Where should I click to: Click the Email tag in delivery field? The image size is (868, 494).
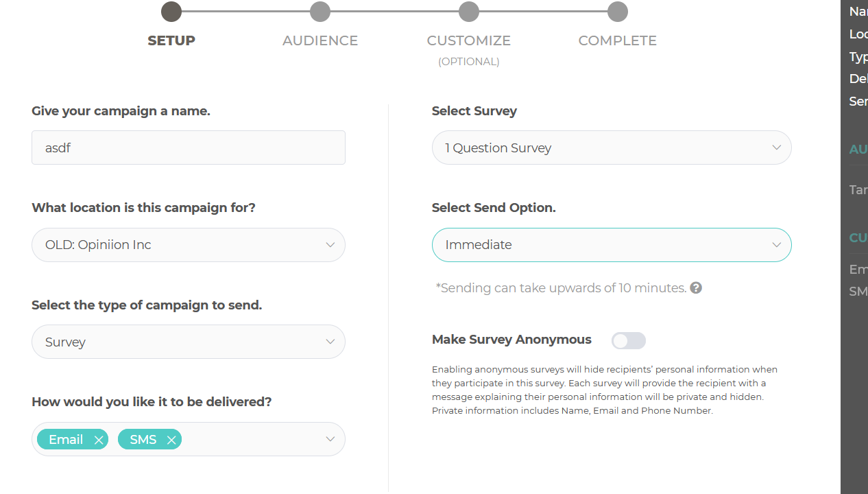(66, 440)
